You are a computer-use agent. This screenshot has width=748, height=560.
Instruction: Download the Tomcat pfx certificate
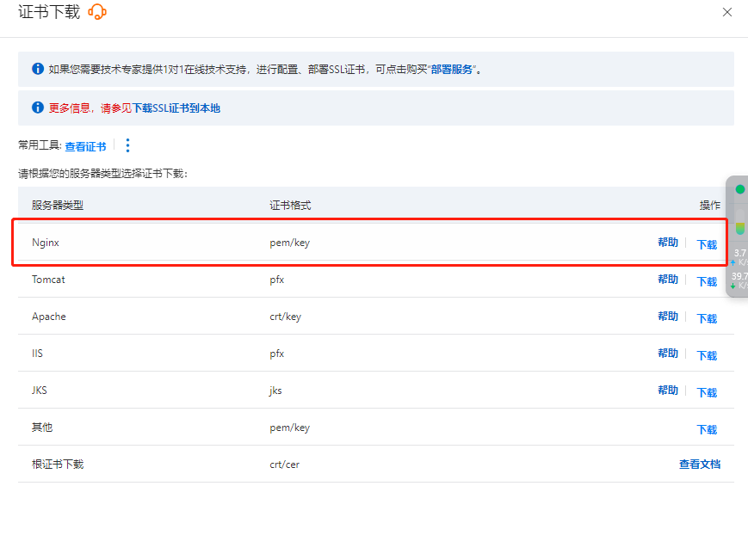[706, 281]
